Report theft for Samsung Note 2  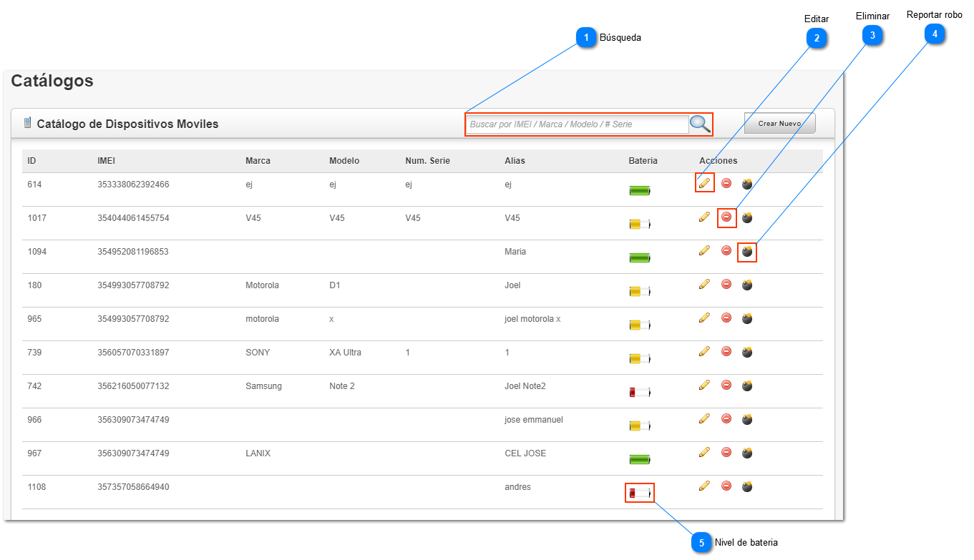747,385
